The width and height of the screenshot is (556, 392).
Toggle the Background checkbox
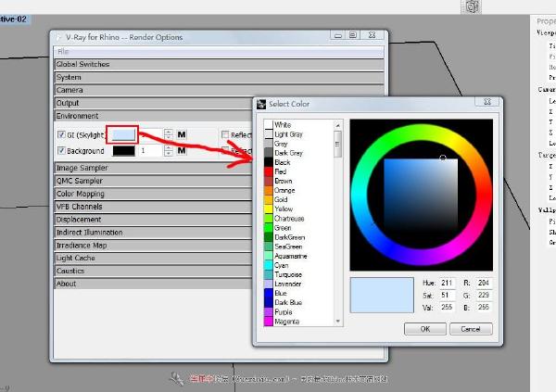61,151
